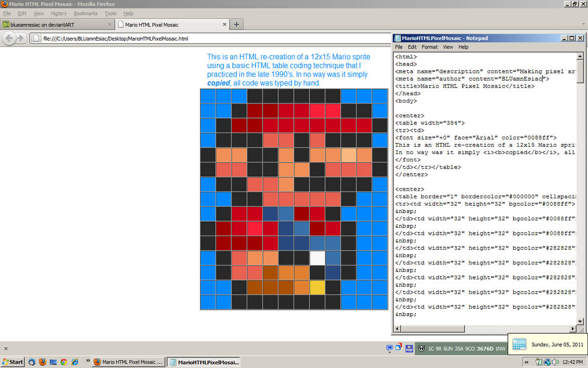
Task: Click the network icon in the system tray
Action: tap(548, 362)
